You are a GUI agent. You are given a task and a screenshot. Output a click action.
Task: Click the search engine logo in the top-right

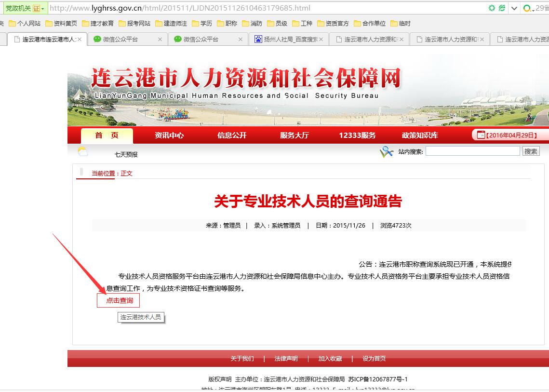(527, 8)
